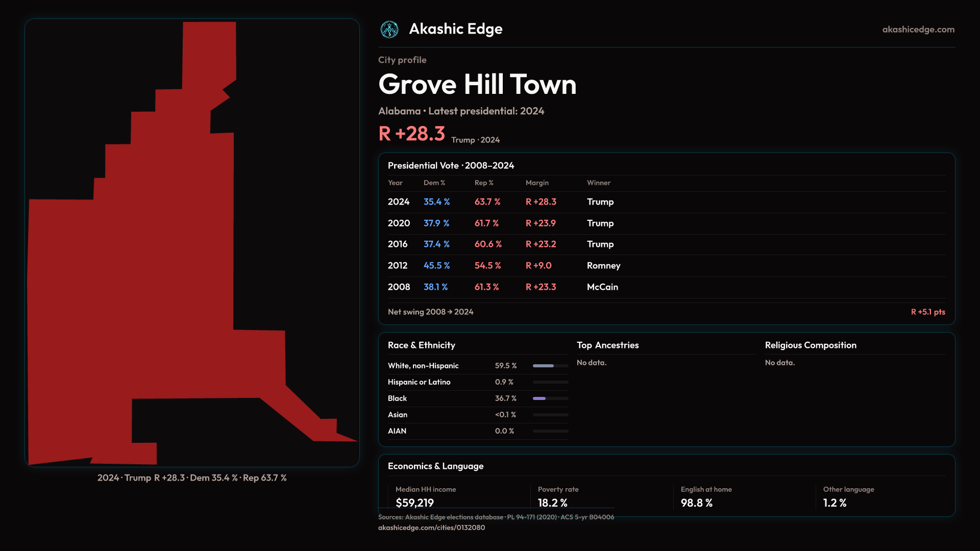Click the Margin column header
The height and width of the screenshot is (551, 980).
537,183
